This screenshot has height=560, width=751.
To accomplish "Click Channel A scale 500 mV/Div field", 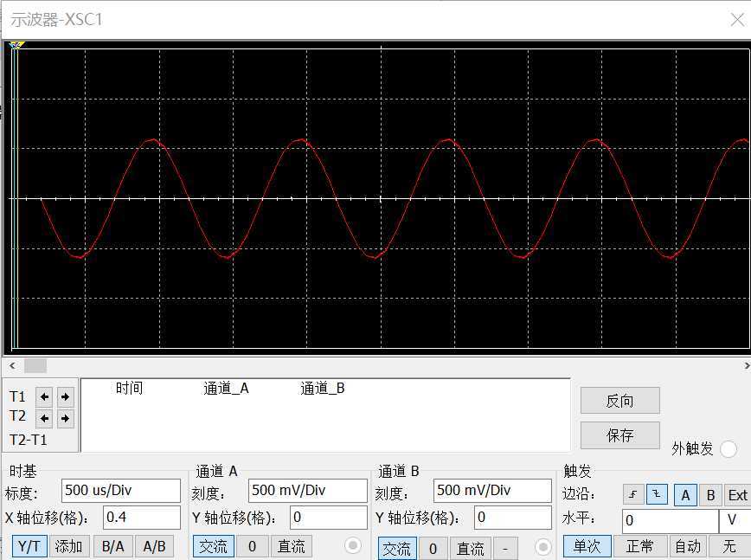I will tap(308, 491).
